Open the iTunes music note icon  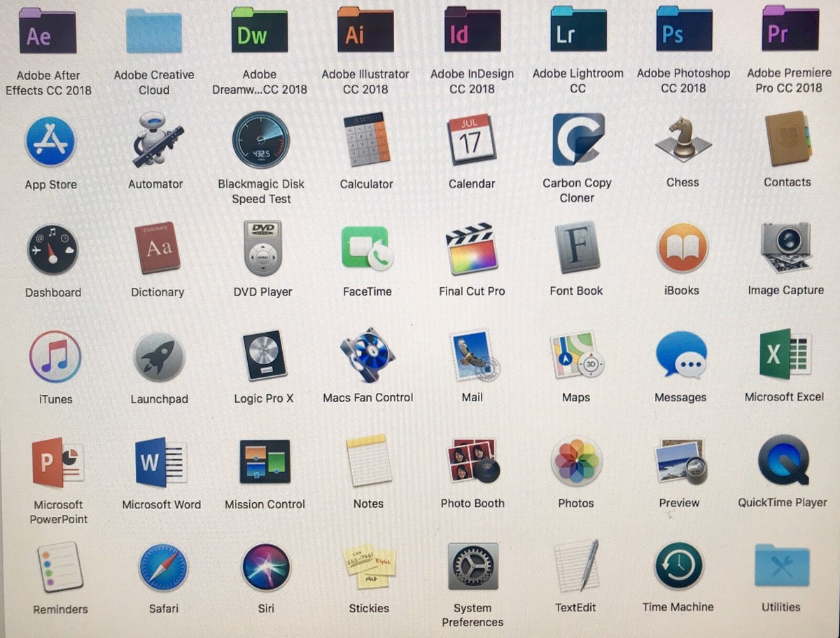click(55, 356)
